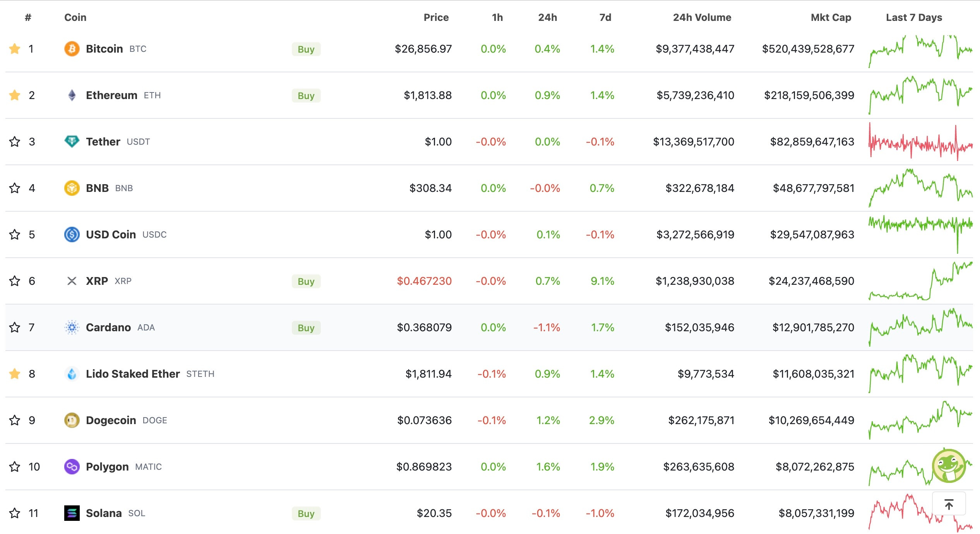This screenshot has height=534, width=980.
Task: Add BNB to favorites with star
Action: (15, 188)
